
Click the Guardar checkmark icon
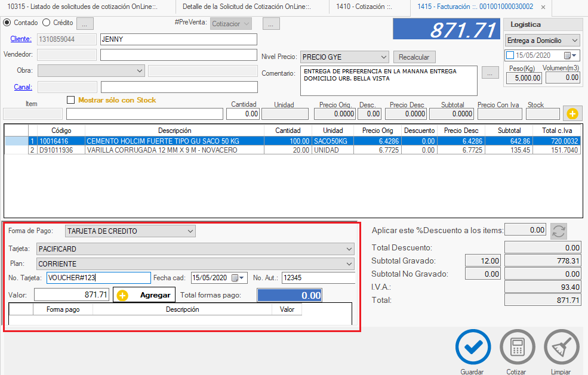(x=473, y=347)
